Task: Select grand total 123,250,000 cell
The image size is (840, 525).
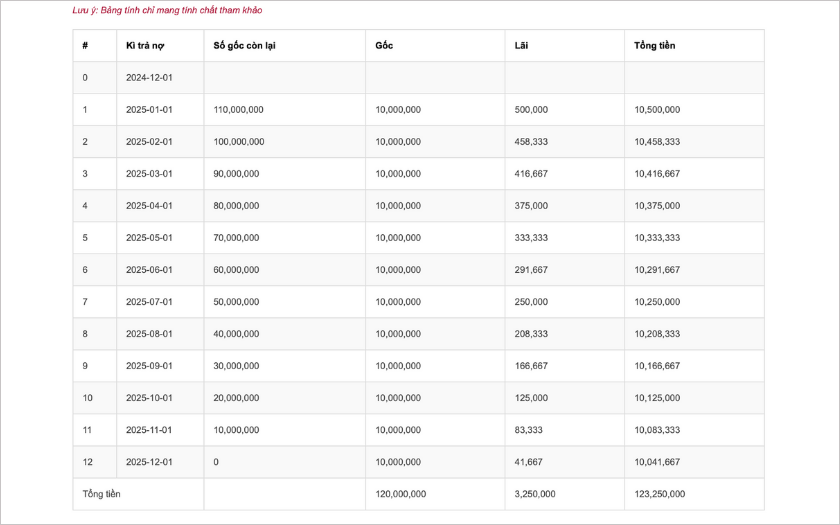Action: pyautogui.click(x=659, y=494)
